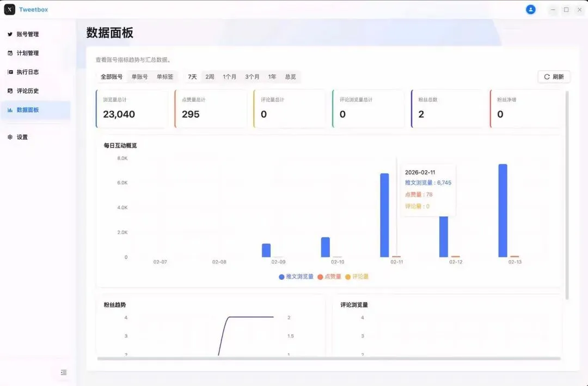Hide 点赞量 series via legend

(x=329, y=277)
